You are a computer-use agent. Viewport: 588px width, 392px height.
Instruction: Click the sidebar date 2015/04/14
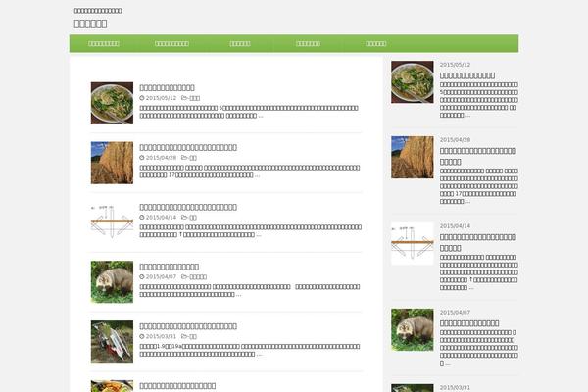click(x=455, y=225)
